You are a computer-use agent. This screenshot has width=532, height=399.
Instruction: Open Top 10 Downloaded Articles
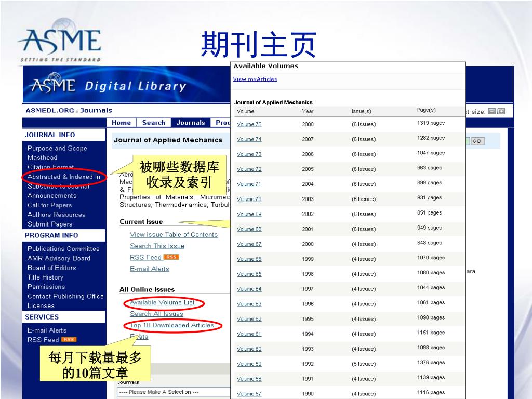[x=172, y=325]
